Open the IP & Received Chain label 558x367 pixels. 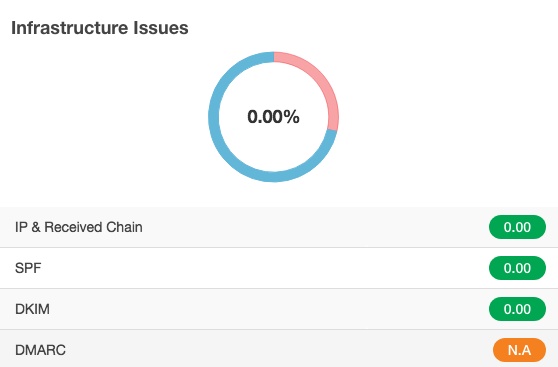coord(79,227)
